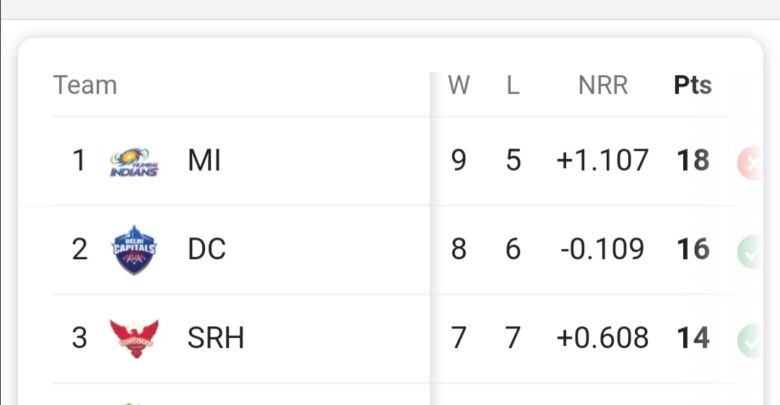Open the Mumbai Indians team logo

[134, 162]
